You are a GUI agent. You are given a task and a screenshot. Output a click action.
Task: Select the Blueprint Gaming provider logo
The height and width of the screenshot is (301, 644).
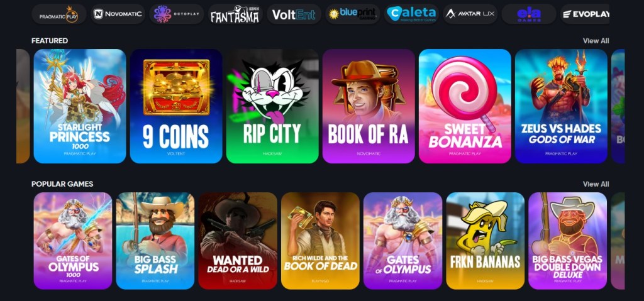click(352, 14)
